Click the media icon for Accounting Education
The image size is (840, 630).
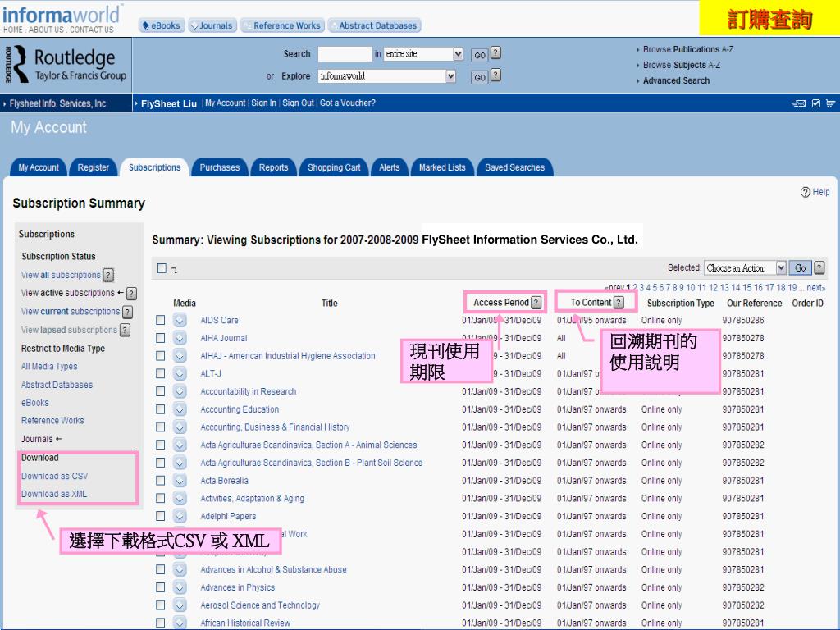pos(180,409)
